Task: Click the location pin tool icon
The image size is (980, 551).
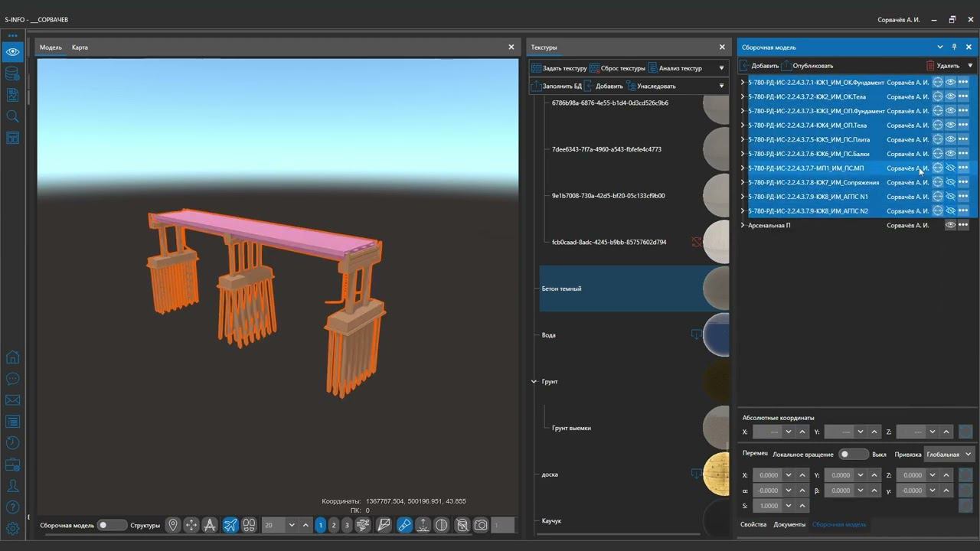Action: tap(173, 525)
